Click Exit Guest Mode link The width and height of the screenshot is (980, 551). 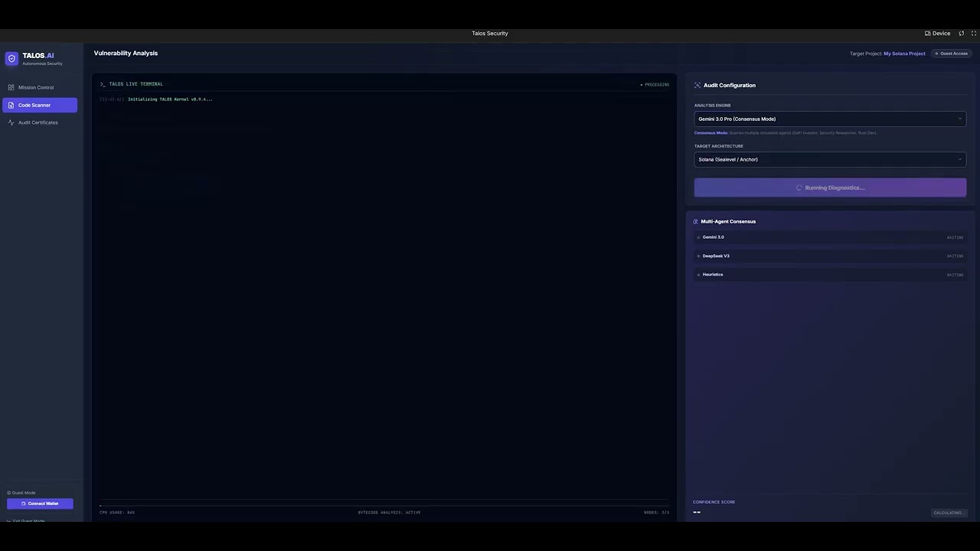pos(26,520)
